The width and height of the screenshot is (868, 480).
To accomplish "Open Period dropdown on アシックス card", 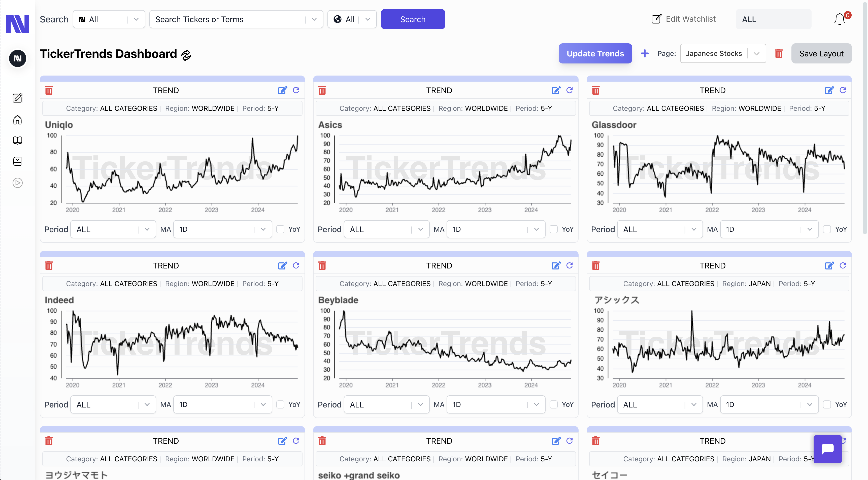I will [660, 404].
